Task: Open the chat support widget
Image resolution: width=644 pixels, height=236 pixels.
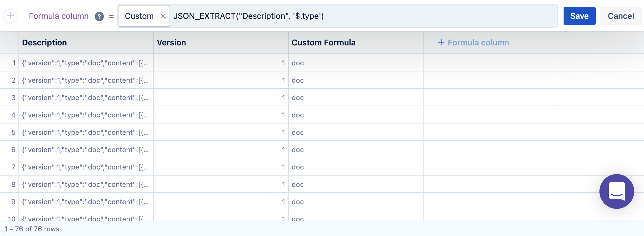Action: pyautogui.click(x=617, y=191)
